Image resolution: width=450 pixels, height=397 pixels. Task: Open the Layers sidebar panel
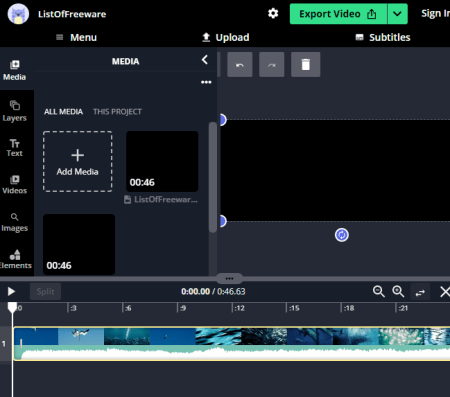point(15,111)
